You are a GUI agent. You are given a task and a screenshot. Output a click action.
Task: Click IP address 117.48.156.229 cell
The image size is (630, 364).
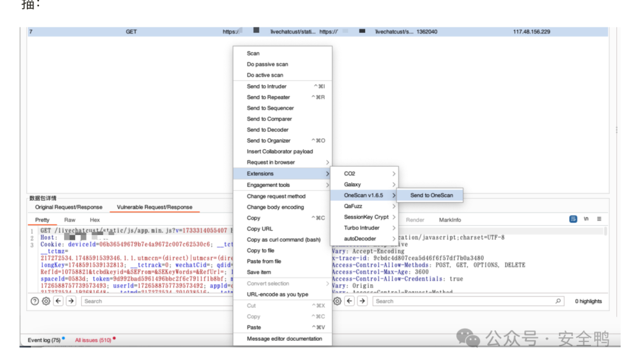[531, 32]
